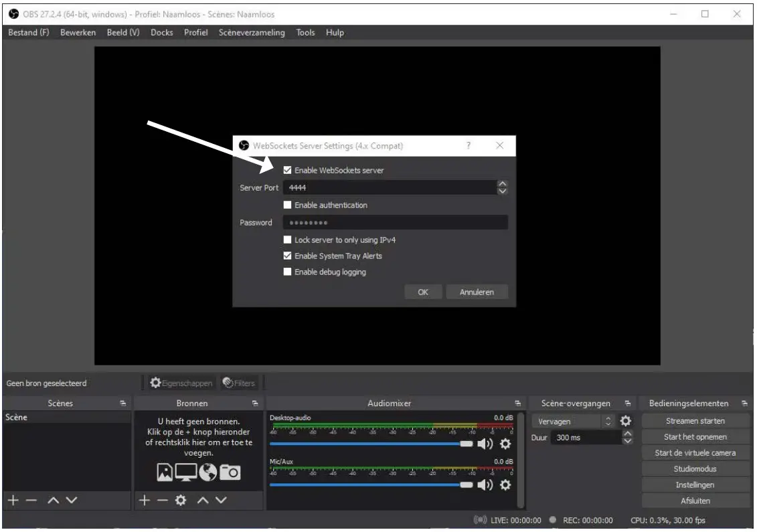Mute Desktop-audio speaker icon
Screen dimensions: 757x532
[485, 444]
